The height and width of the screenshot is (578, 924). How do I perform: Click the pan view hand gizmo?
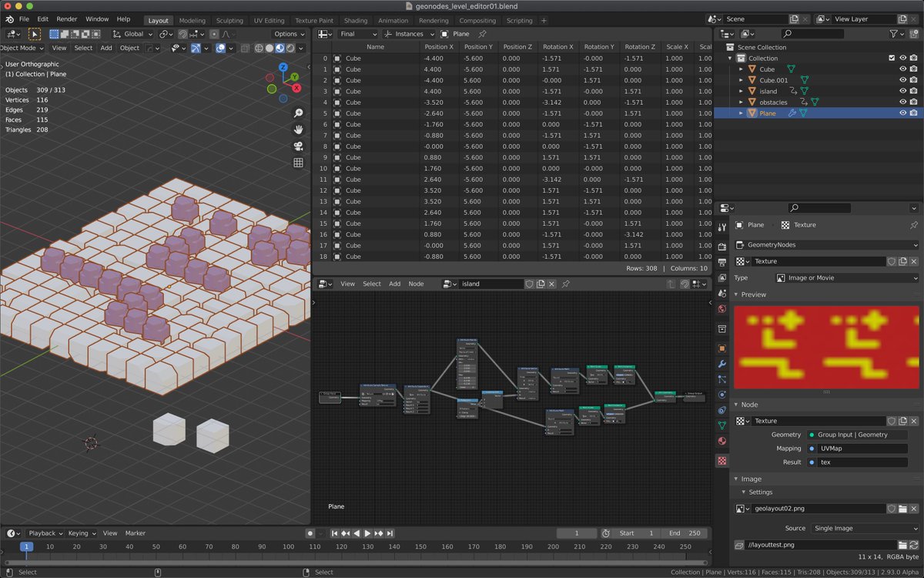pos(299,129)
